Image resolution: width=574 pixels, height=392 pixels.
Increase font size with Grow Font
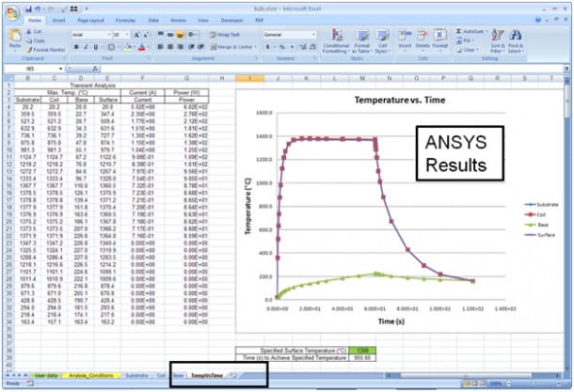(136, 35)
